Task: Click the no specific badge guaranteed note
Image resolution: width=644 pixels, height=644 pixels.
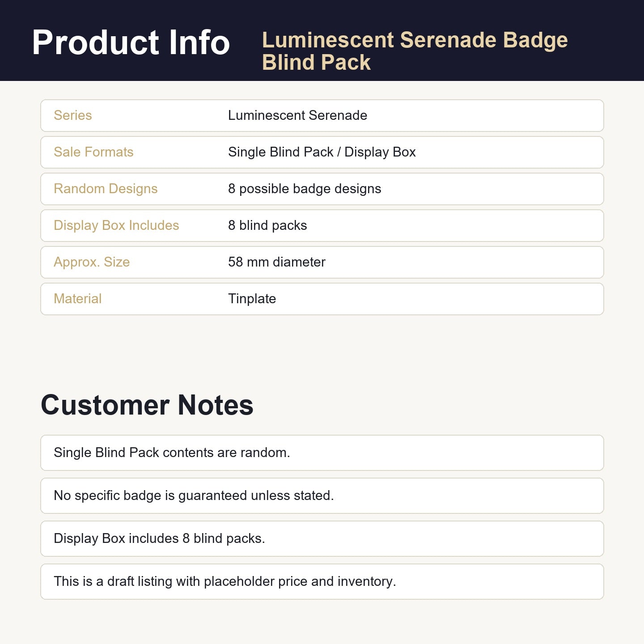Action: pyautogui.click(x=322, y=496)
